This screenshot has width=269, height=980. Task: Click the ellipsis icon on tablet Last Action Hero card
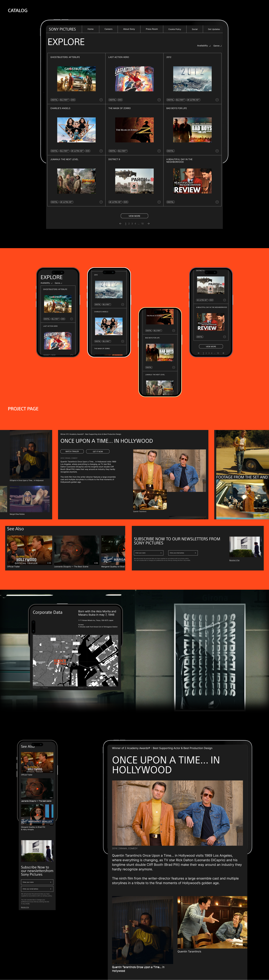tap(159, 100)
